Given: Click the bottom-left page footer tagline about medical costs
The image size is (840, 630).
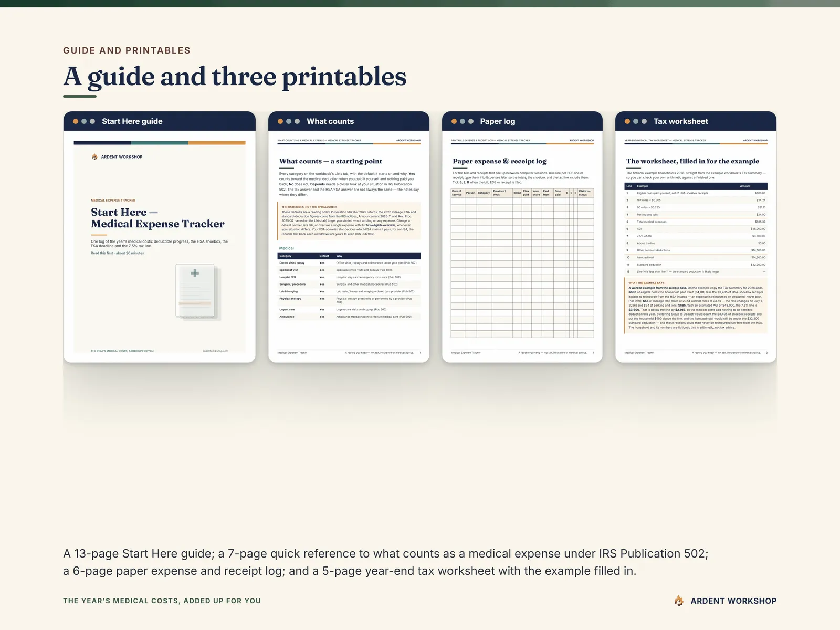Looking at the screenshot, I should click(162, 601).
